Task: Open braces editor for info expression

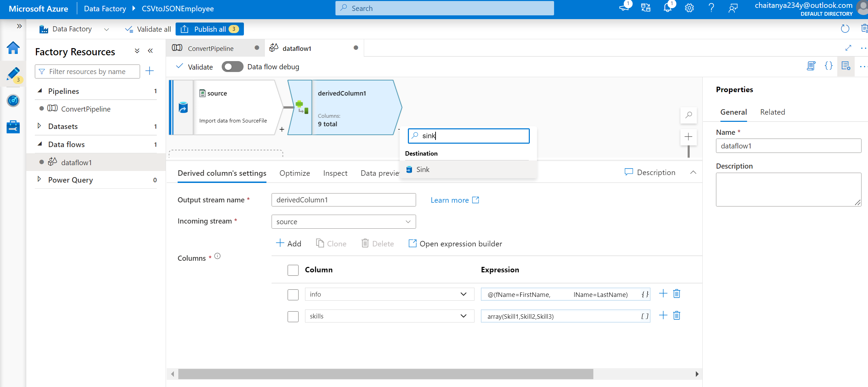Action: click(644, 294)
